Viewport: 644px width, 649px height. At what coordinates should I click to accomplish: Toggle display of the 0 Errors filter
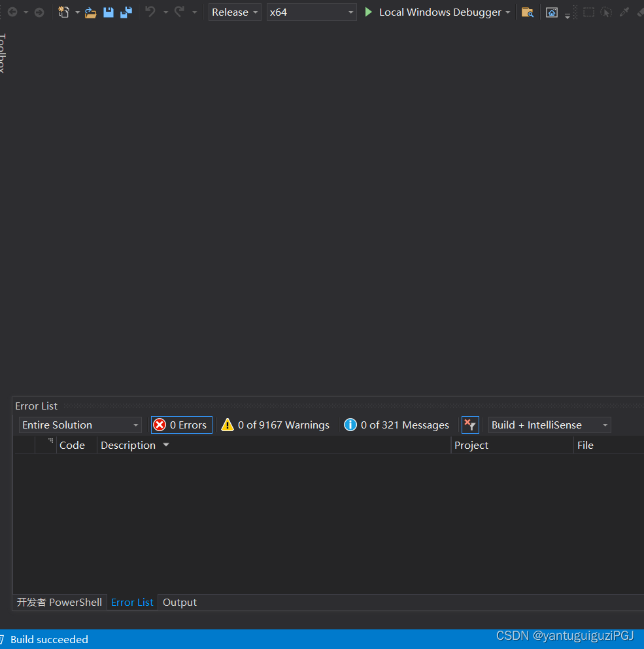(x=181, y=425)
